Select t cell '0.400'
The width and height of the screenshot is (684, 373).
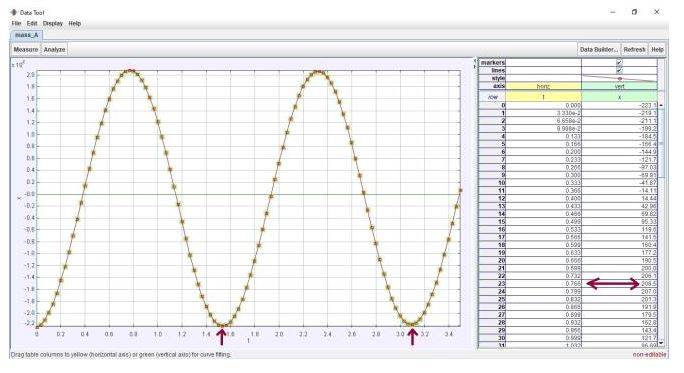543,198
